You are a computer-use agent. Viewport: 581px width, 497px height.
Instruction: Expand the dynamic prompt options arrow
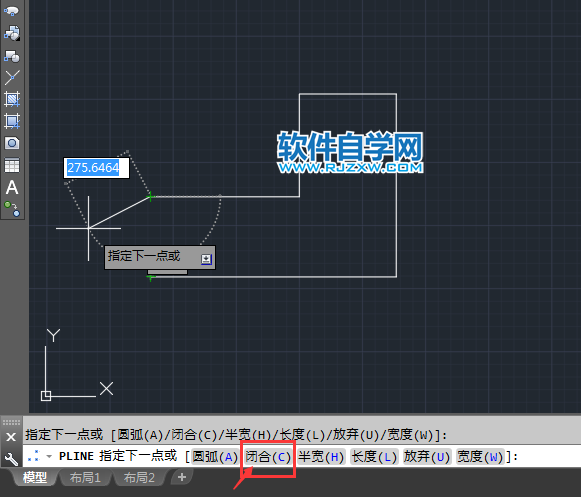(x=206, y=259)
